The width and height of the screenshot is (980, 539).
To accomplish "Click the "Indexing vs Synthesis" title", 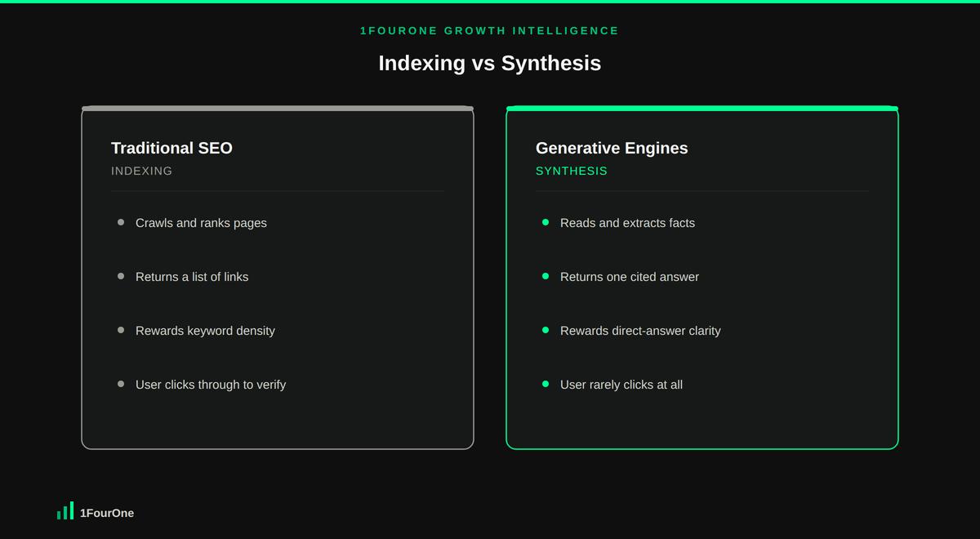I will 490,63.
